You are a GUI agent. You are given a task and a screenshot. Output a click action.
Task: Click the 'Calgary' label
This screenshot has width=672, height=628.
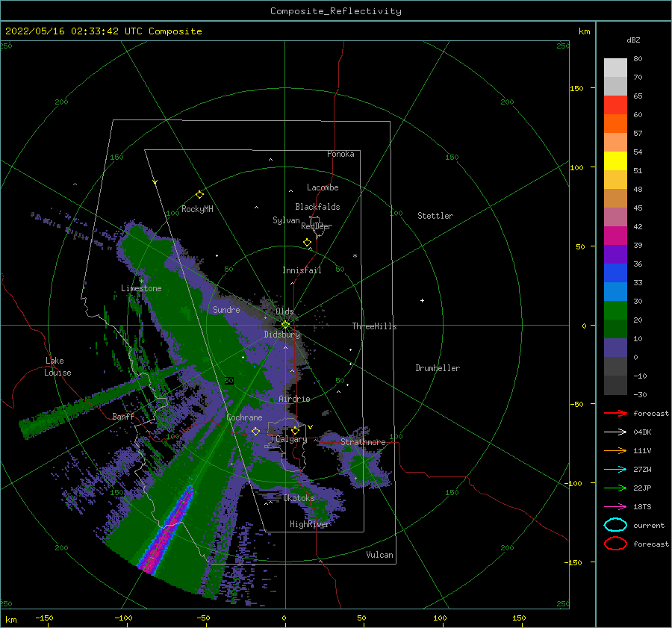[x=291, y=439]
